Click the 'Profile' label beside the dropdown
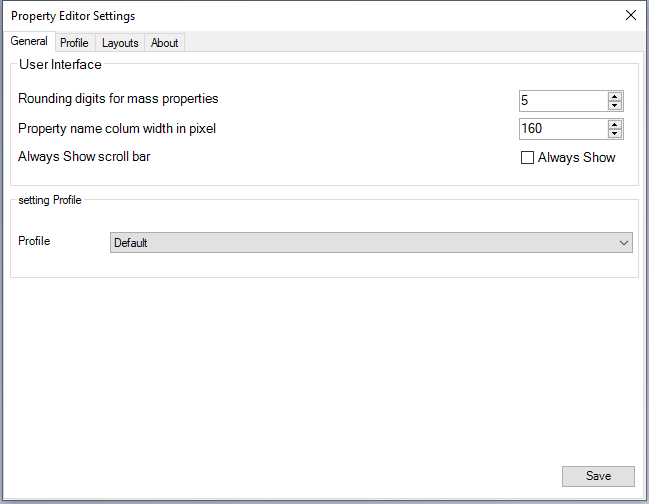 [34, 241]
